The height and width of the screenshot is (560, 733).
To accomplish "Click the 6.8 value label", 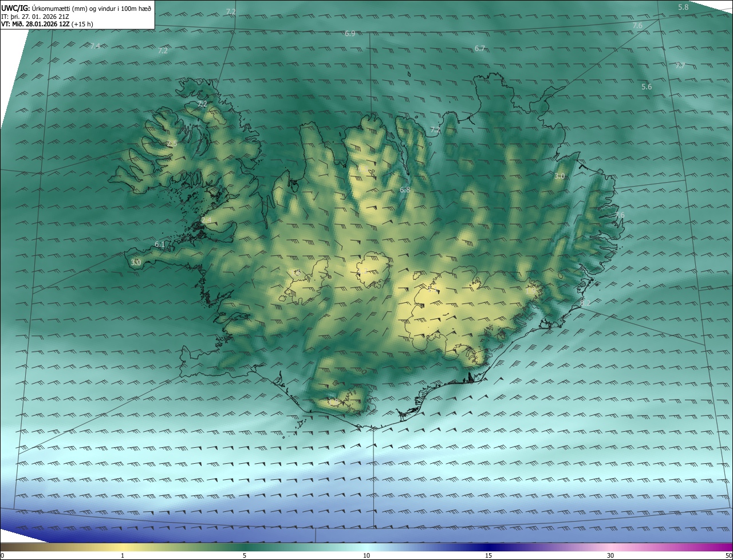I will pyautogui.click(x=405, y=190).
